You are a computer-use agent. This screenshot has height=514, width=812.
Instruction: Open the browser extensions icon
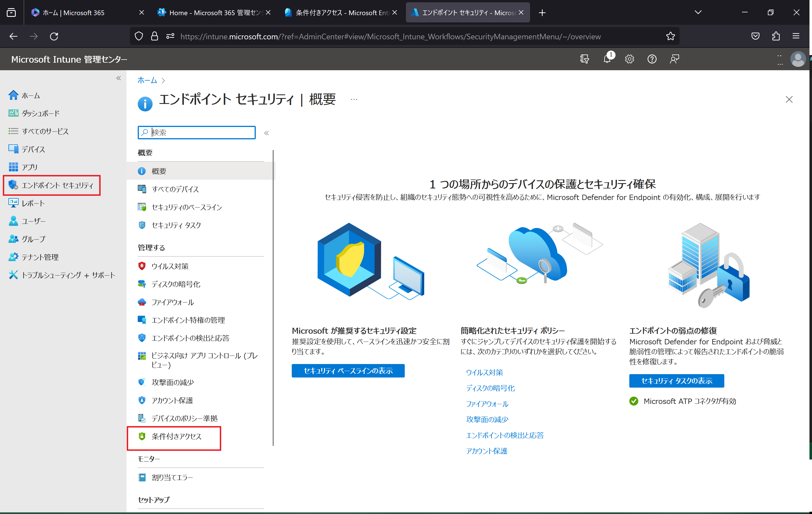coord(775,36)
